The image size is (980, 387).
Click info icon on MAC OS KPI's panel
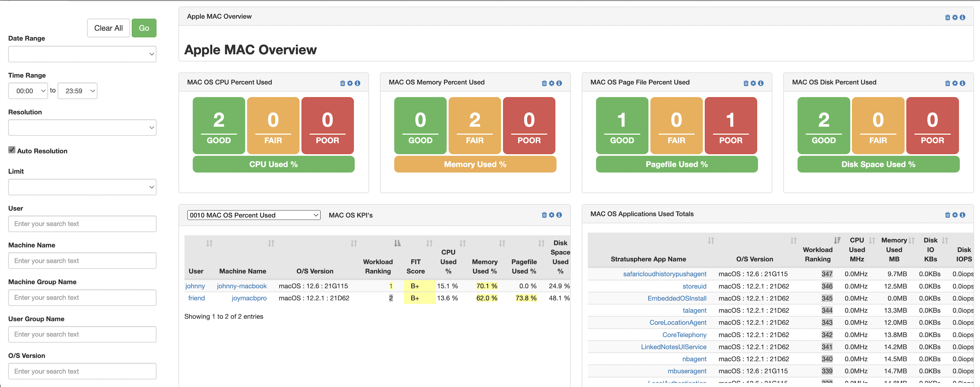point(559,215)
